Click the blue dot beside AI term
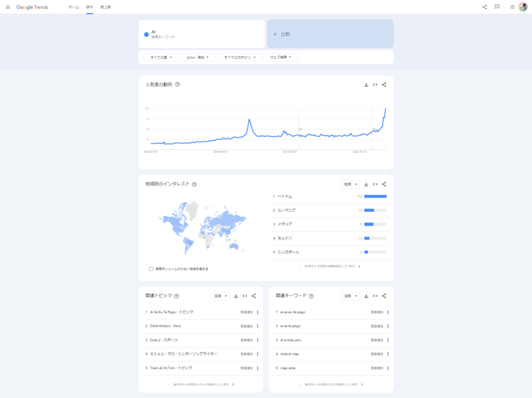Screen dimensions: 532x398 point(147,35)
